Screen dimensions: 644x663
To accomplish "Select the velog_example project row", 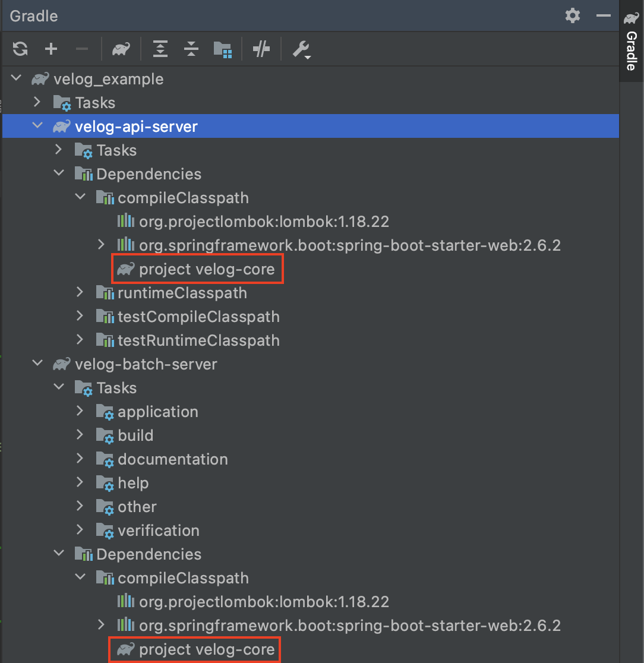I will (x=310, y=78).
